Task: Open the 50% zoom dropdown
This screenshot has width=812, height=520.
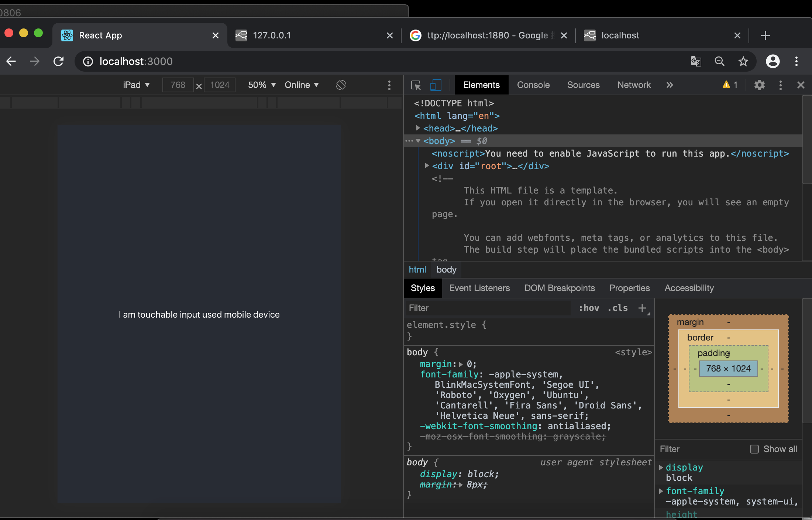Action: 262,85
